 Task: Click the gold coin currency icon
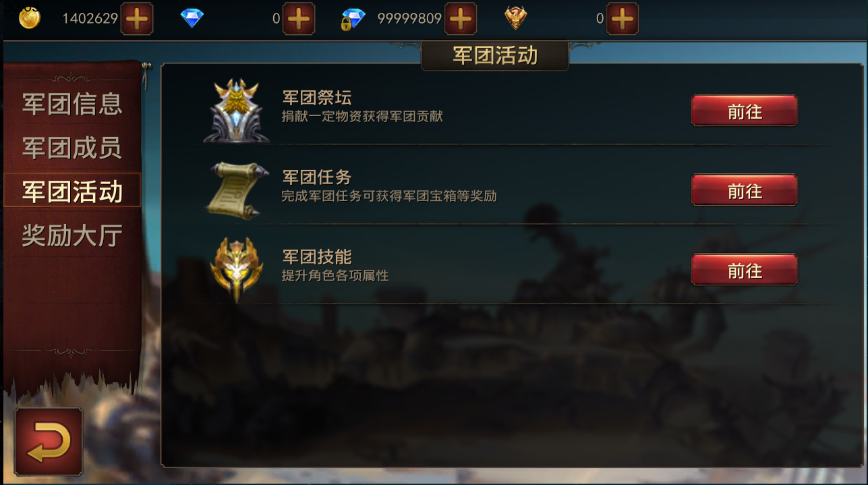click(x=29, y=19)
